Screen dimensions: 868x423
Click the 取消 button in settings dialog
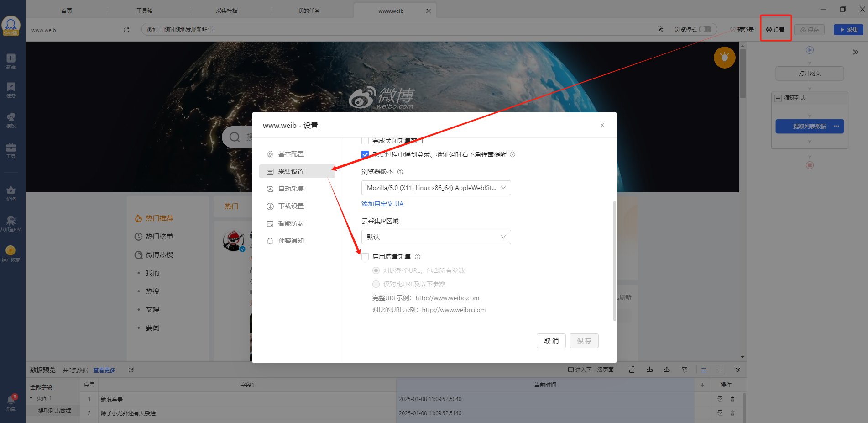(551, 341)
